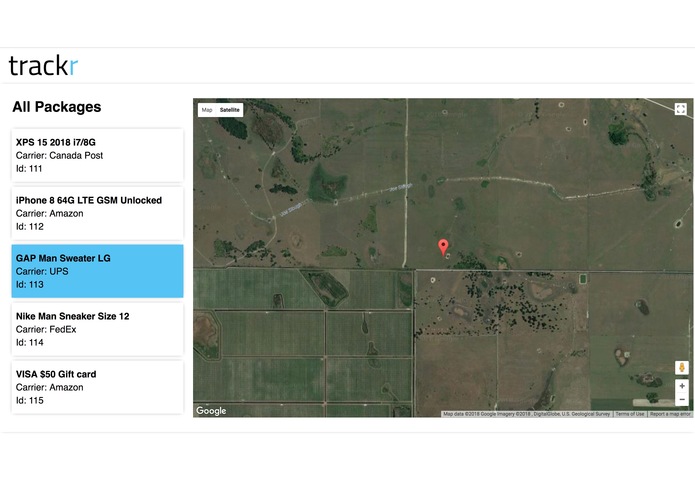
Task: Click the 'All Packages' heading
Action: (x=57, y=107)
